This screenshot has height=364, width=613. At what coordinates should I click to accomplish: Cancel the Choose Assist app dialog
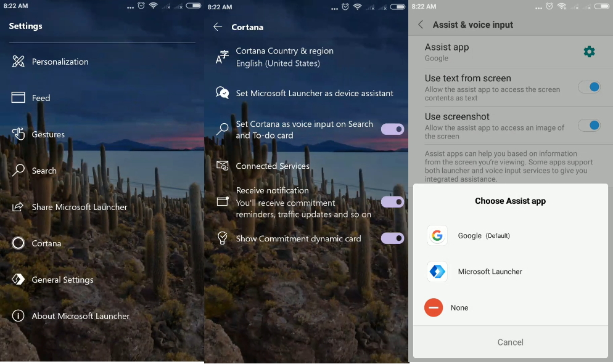(x=511, y=342)
